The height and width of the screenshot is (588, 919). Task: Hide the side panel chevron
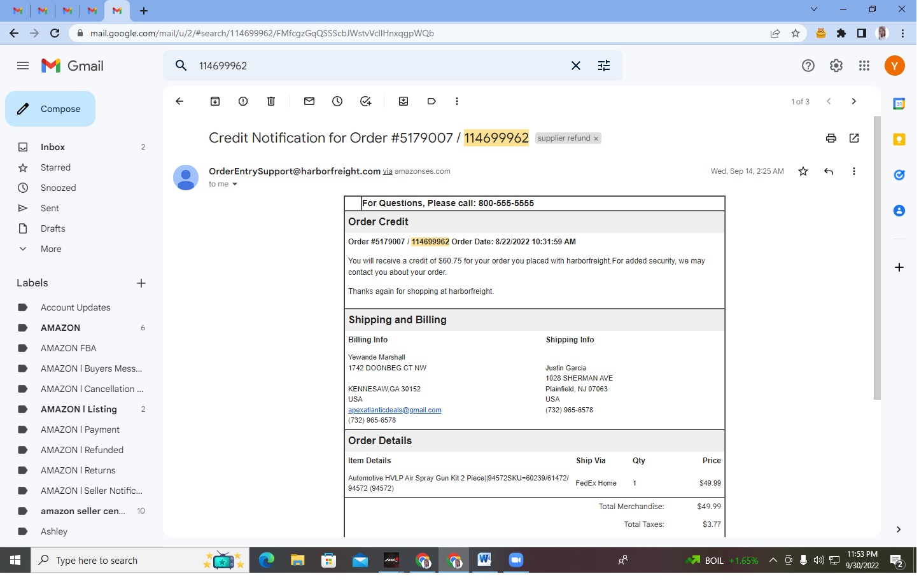click(899, 529)
